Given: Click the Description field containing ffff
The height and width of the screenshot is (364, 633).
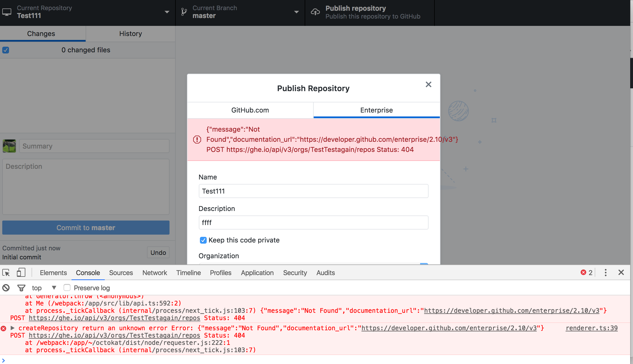Looking at the screenshot, I should coord(313,223).
